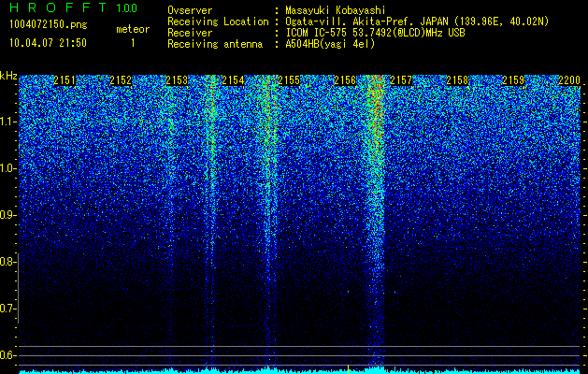Click the observer name Masayuki Kobayashi
The width and height of the screenshot is (588, 374).
[336, 10]
